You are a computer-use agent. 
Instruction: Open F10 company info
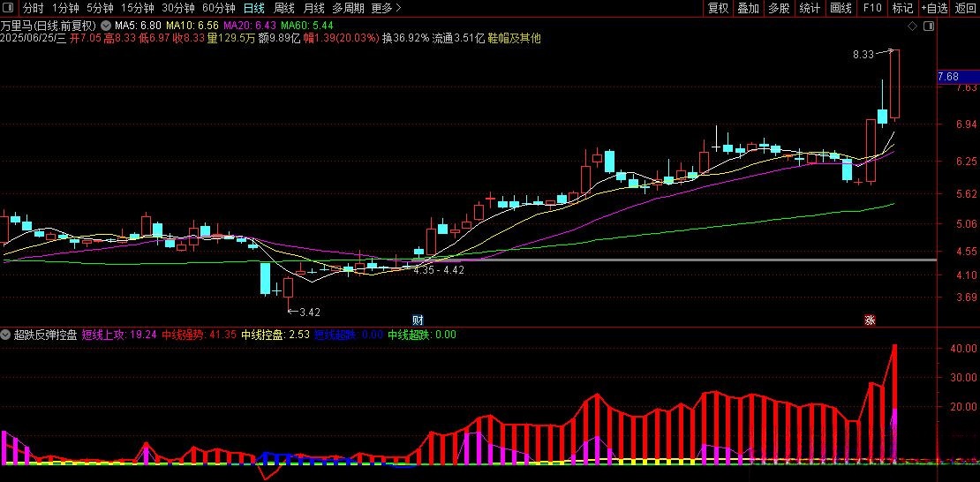(872, 8)
